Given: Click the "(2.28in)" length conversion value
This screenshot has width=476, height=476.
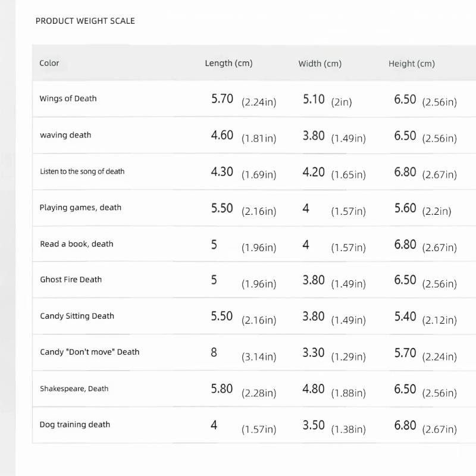Looking at the screenshot, I should (259, 393).
